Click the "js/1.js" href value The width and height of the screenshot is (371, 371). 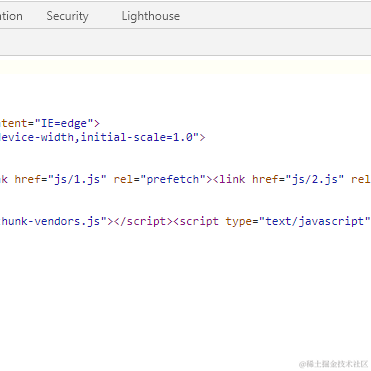77,179
